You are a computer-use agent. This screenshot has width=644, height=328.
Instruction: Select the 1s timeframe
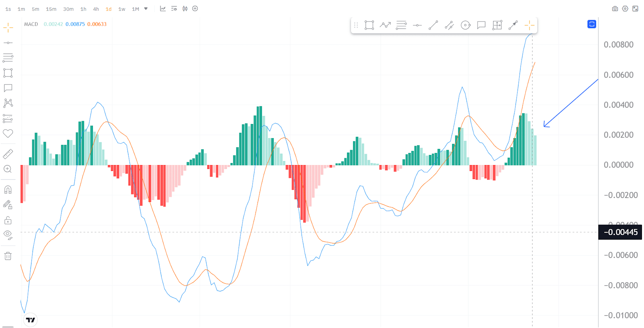coord(8,9)
